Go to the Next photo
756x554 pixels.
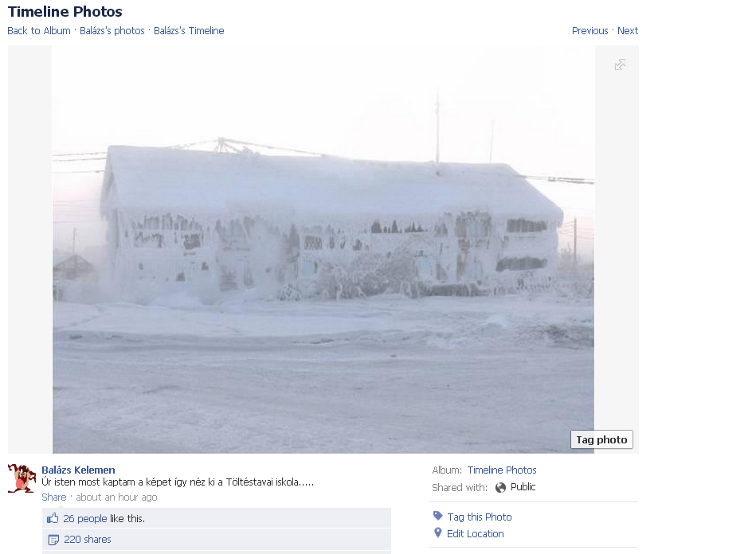(628, 31)
